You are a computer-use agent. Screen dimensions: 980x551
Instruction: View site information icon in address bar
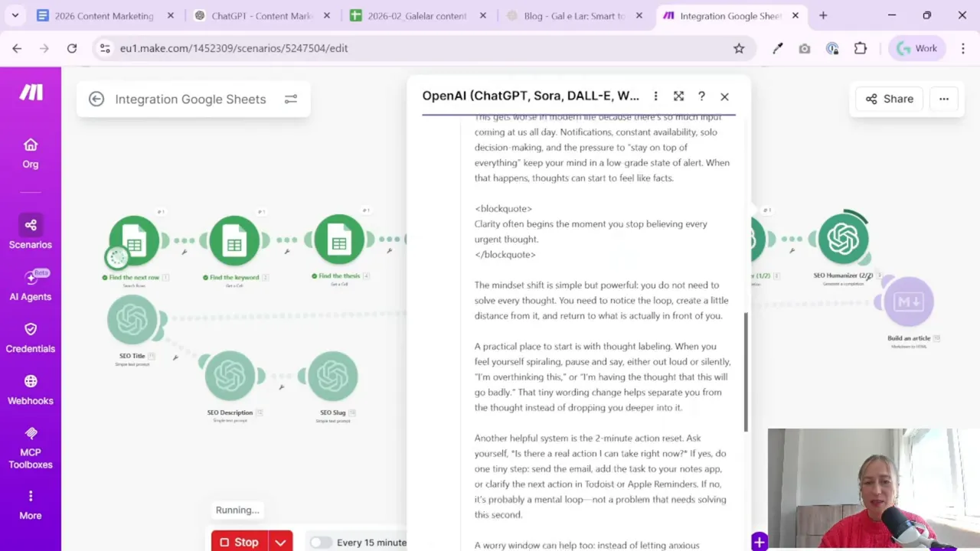105,48
